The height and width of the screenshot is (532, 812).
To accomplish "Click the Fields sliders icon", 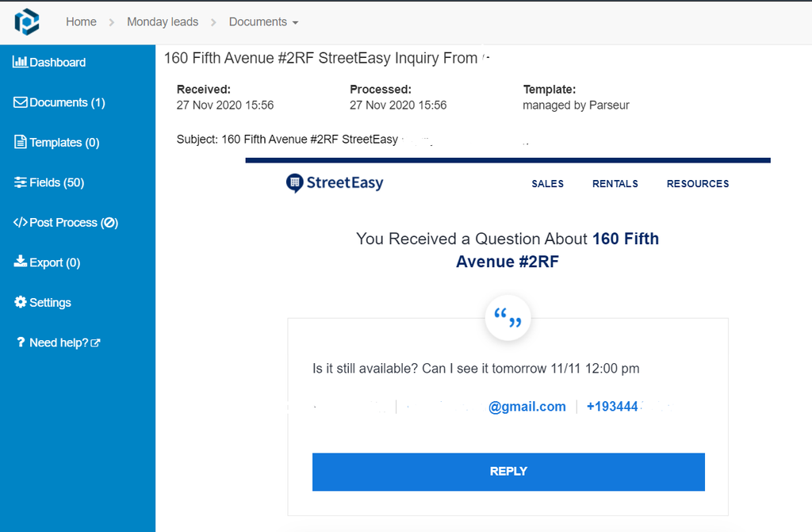I will pos(21,182).
